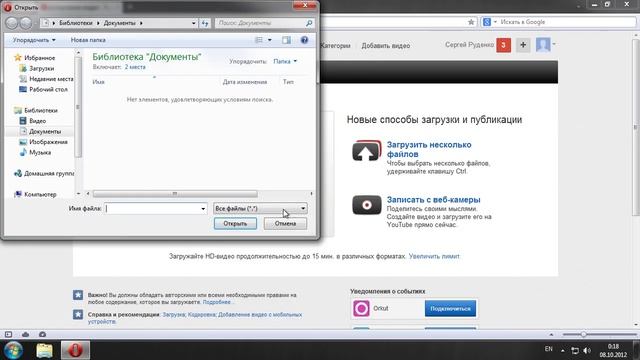
Task: Open Недавние места in sidebar
Action: click(x=51, y=79)
